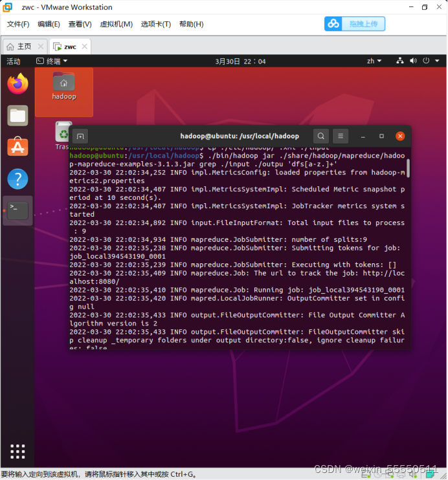Open the 文件(F) menu
This screenshot has width=448, height=480.
click(18, 24)
